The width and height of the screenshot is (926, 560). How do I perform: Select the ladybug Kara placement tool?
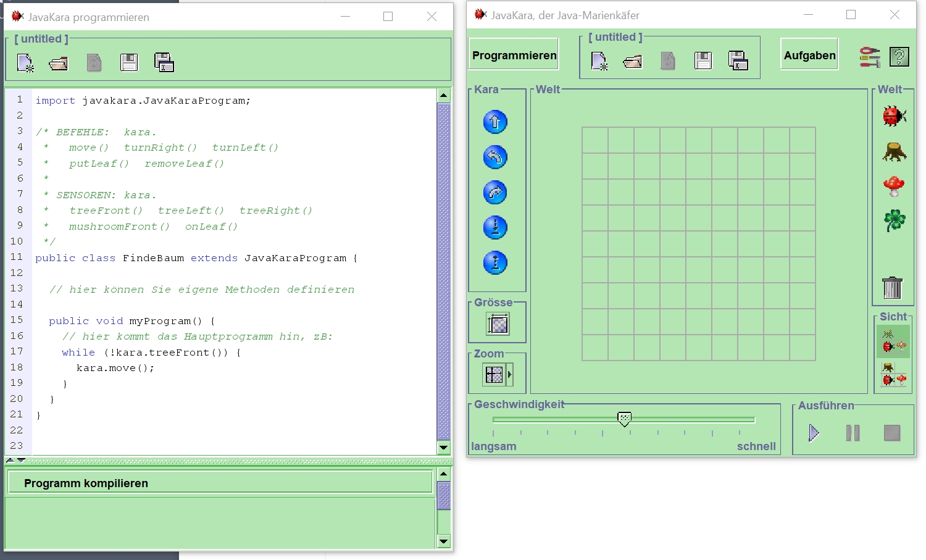(894, 116)
